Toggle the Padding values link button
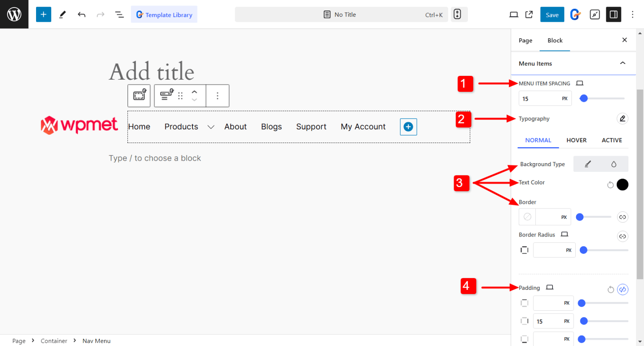 [x=623, y=289]
